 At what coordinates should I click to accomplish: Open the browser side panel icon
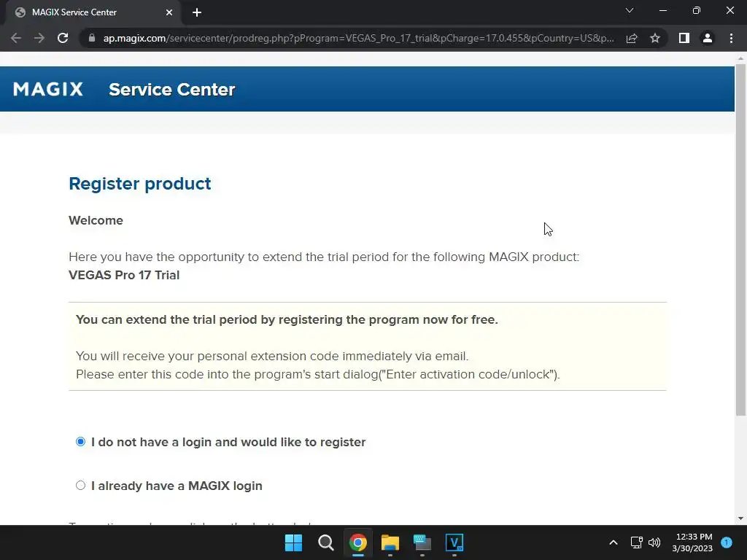point(684,38)
